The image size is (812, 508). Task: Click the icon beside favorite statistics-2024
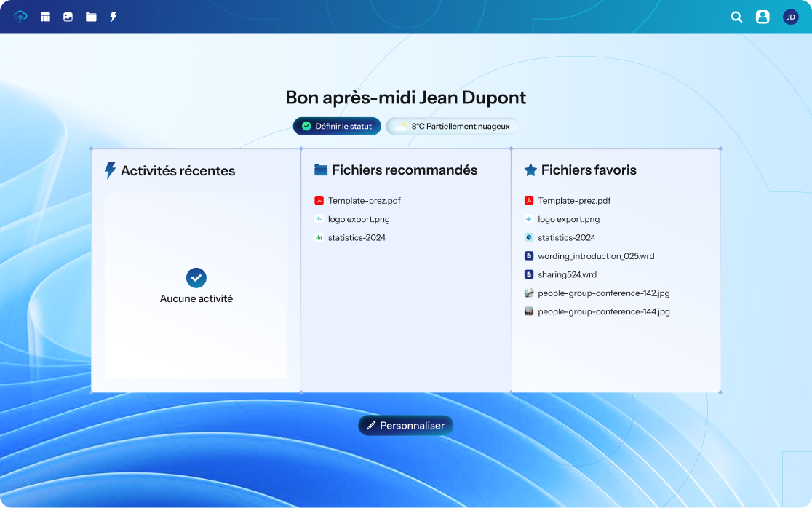529,238
